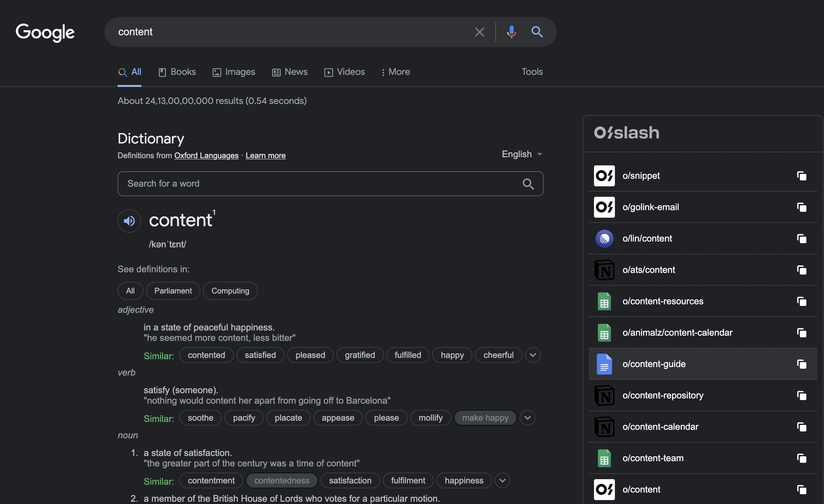Select the Parliament definitions filter
This screenshot has height=504, width=824.
173,291
